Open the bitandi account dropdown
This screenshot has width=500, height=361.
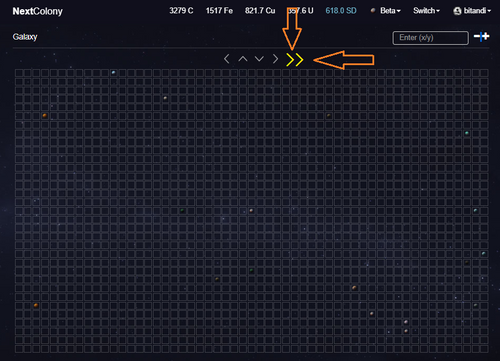click(x=477, y=11)
